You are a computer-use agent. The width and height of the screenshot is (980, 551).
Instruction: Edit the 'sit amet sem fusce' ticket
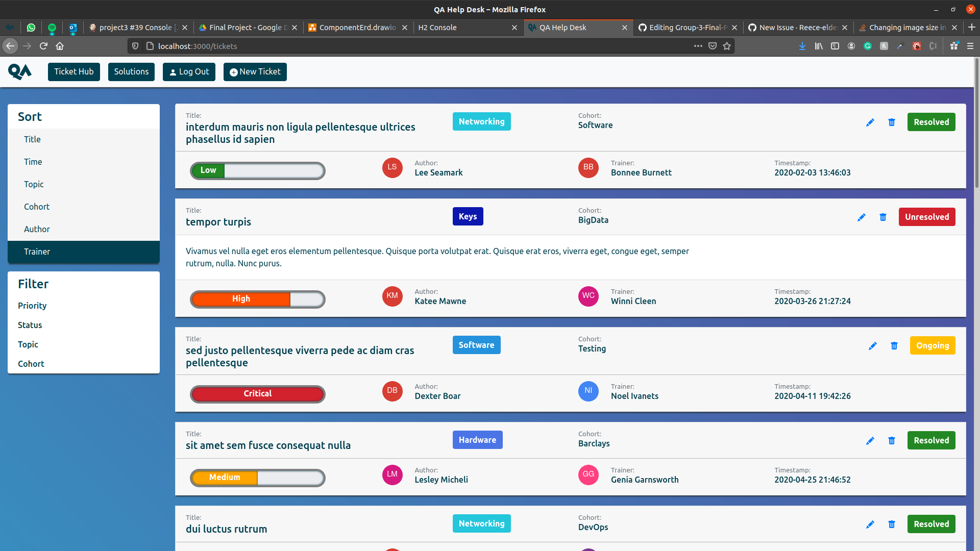coord(870,441)
